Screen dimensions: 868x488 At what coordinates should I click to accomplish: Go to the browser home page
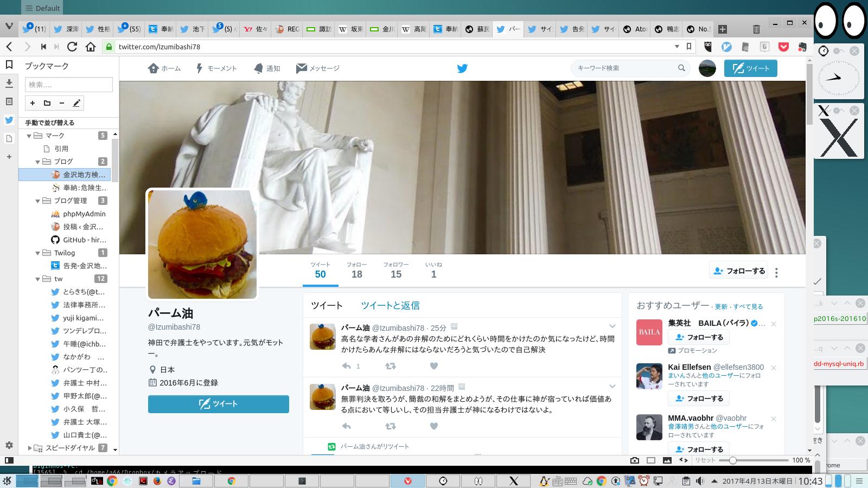coord(91,47)
